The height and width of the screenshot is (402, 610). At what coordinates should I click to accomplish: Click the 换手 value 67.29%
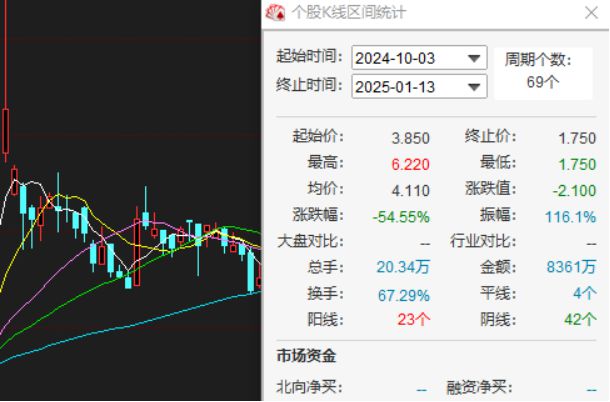click(x=404, y=296)
